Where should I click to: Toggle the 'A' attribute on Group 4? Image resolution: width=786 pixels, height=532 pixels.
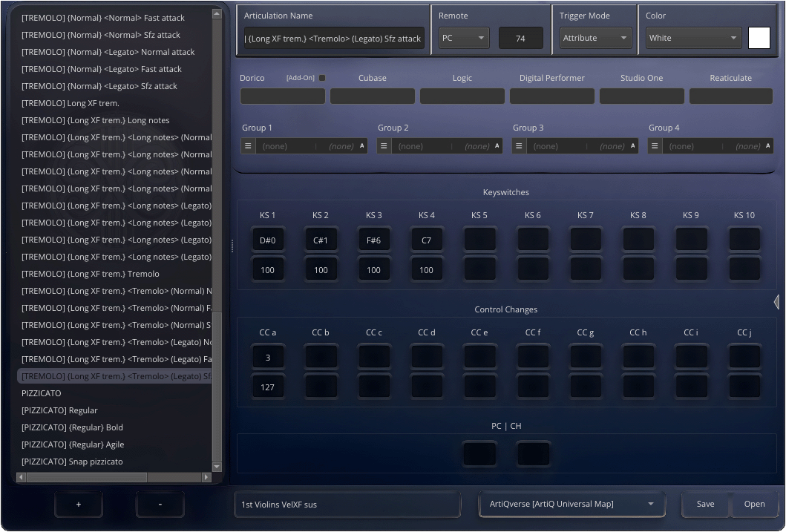[769, 145]
